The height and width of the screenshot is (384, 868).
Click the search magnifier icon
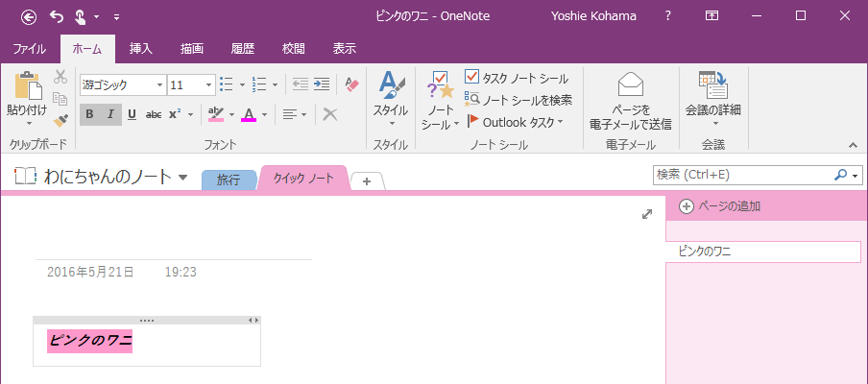[x=840, y=176]
